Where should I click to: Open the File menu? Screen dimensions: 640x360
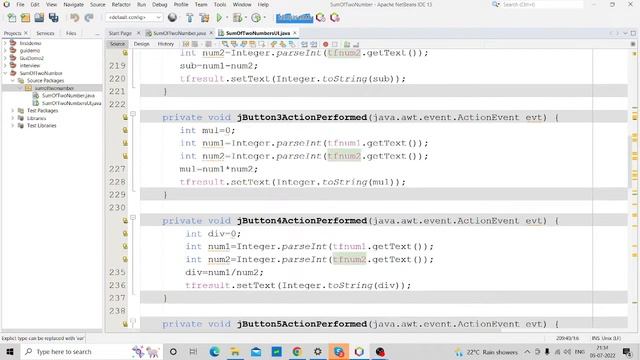point(20,4)
